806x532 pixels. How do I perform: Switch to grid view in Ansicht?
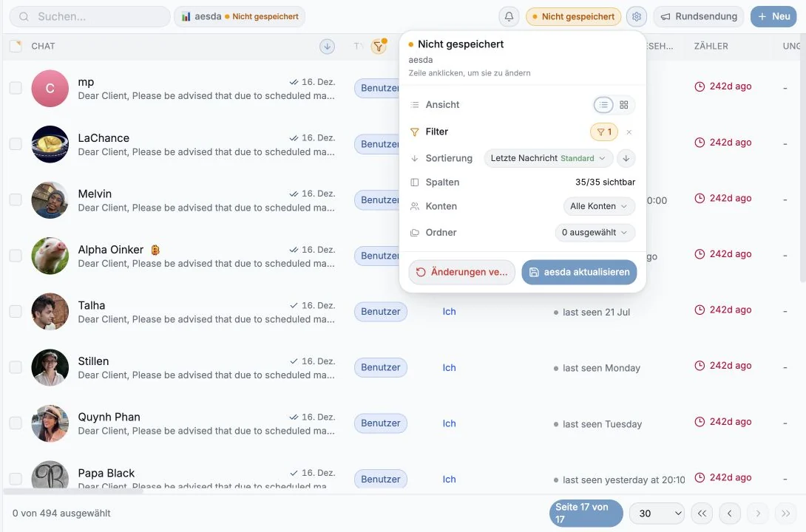624,105
